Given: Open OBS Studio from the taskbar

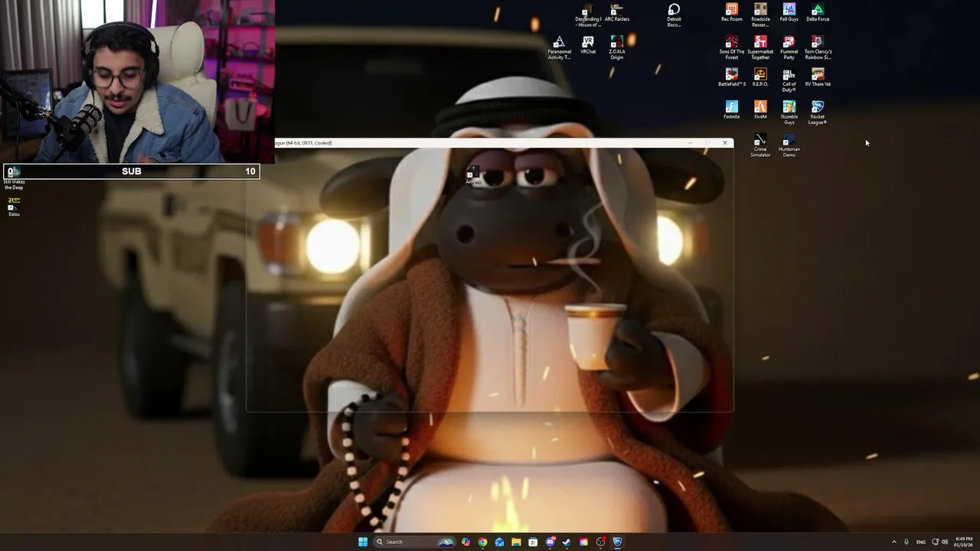Looking at the screenshot, I should (600, 542).
